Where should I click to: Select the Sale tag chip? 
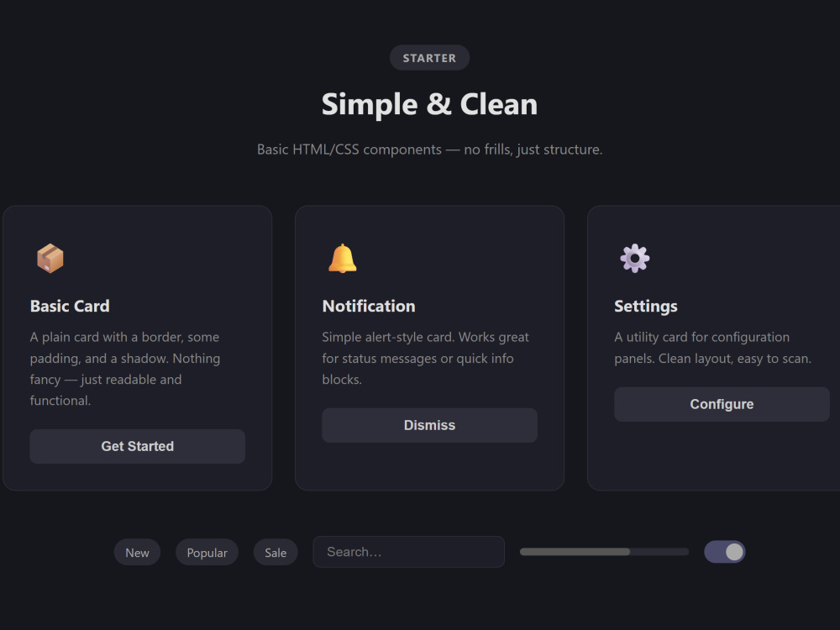pyautogui.click(x=276, y=553)
